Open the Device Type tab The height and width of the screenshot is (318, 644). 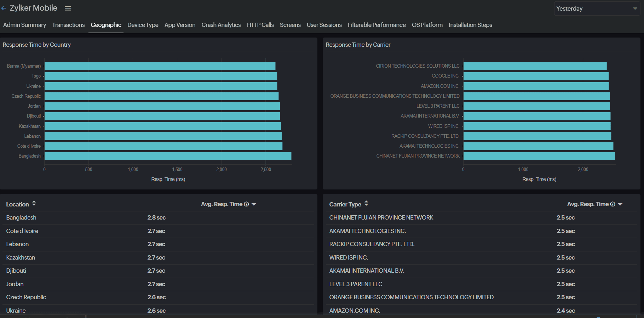pos(143,25)
